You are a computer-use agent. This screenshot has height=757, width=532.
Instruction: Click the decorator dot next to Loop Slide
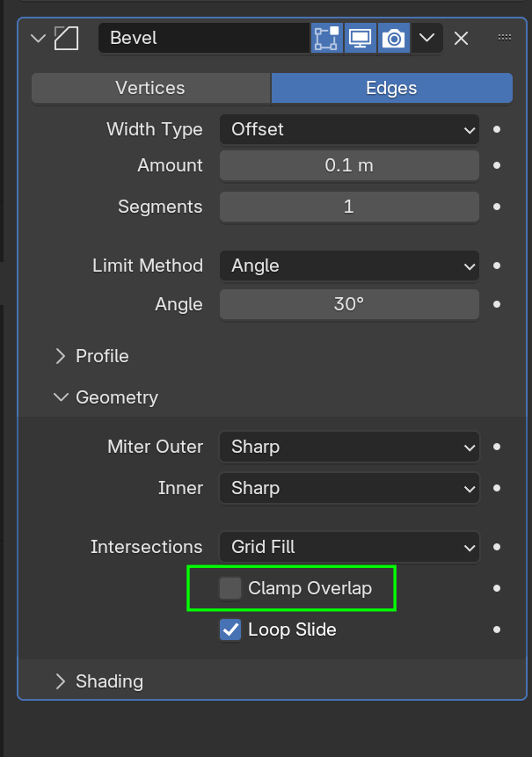pos(498,630)
